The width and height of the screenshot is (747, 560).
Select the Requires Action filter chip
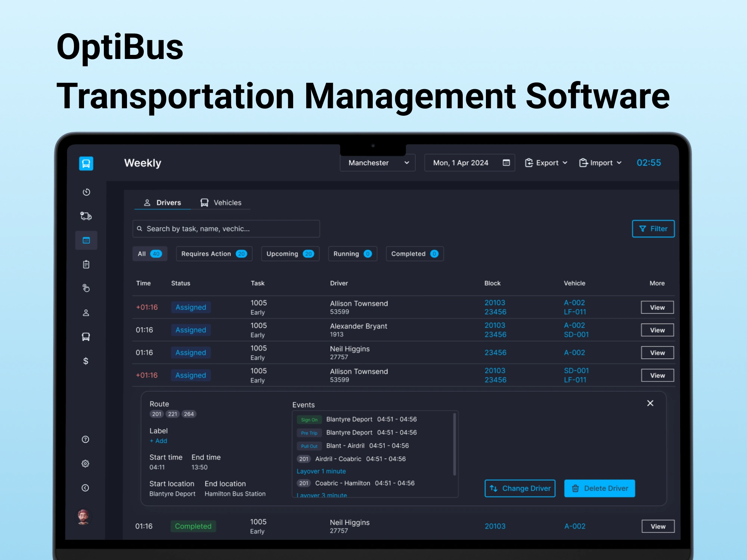[214, 254]
